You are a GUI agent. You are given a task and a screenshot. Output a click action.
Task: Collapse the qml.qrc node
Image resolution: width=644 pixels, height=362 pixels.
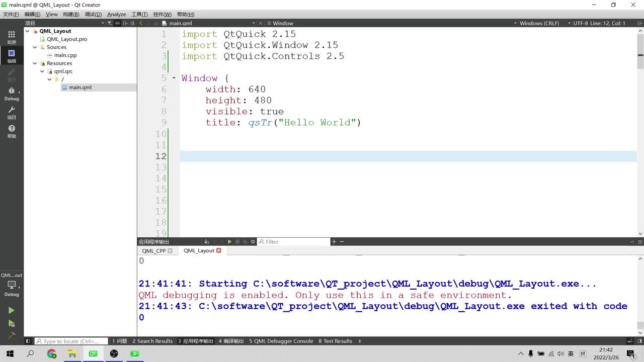click(x=42, y=71)
